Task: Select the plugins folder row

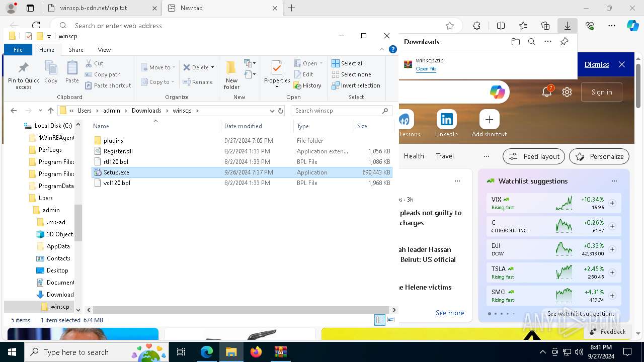Action: click(x=242, y=141)
